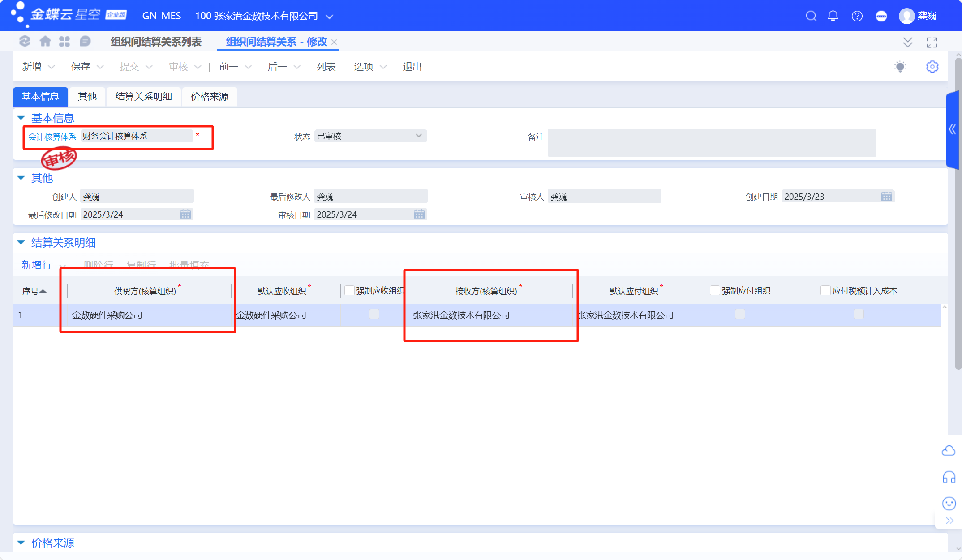Click the 退出 toolbar button
This screenshot has width=962, height=560.
(412, 67)
